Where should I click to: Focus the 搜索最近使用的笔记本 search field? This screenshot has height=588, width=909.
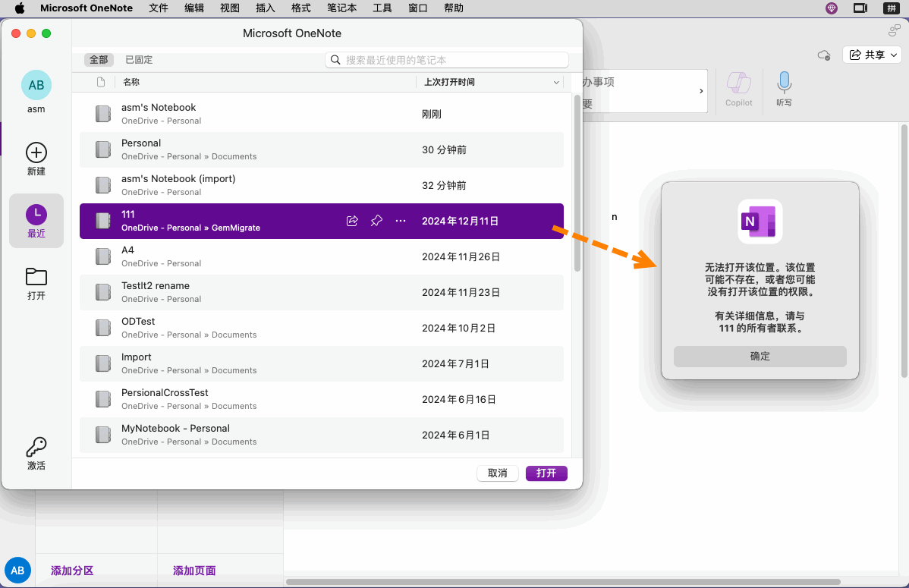tap(446, 60)
